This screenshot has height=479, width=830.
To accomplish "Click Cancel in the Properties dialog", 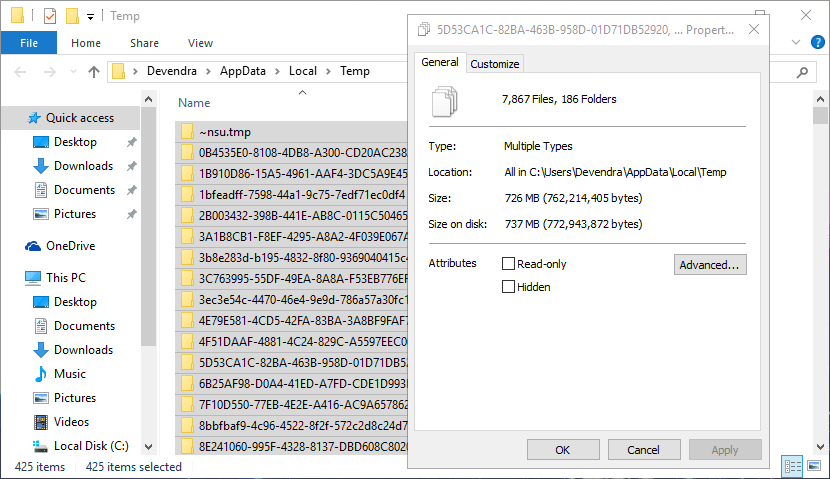I will pos(643,450).
